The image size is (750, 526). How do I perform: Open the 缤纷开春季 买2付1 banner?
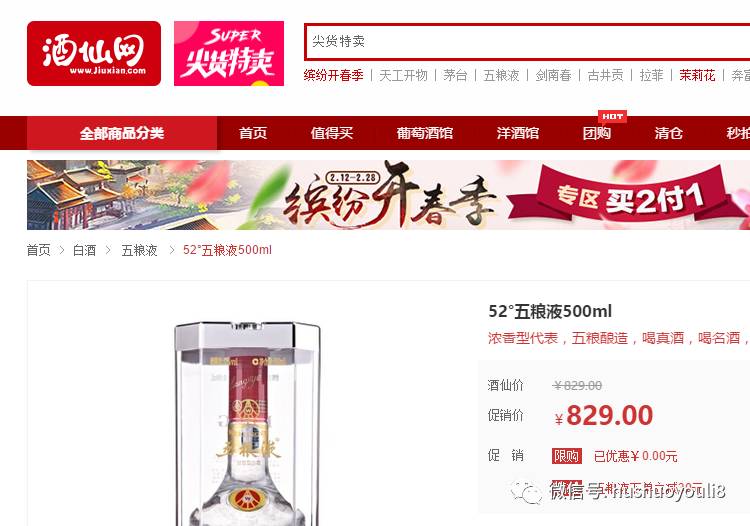pos(388,195)
